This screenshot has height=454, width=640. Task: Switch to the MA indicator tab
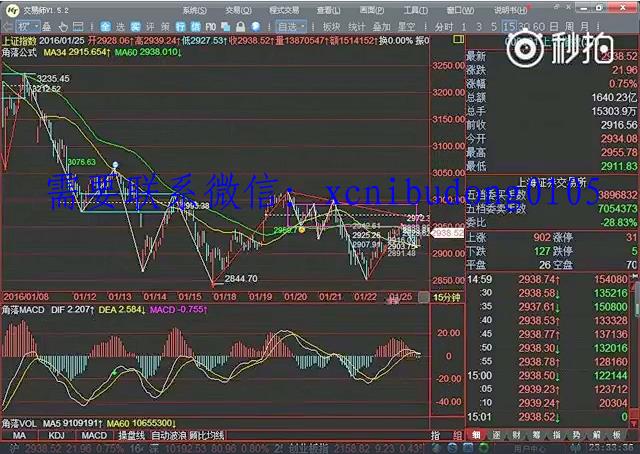click(19, 436)
